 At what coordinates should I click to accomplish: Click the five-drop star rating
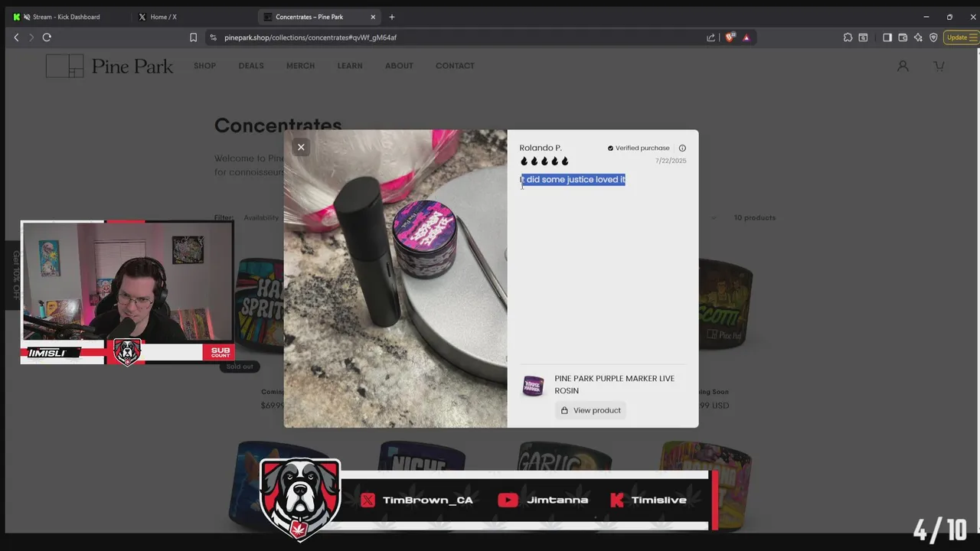[x=544, y=161]
